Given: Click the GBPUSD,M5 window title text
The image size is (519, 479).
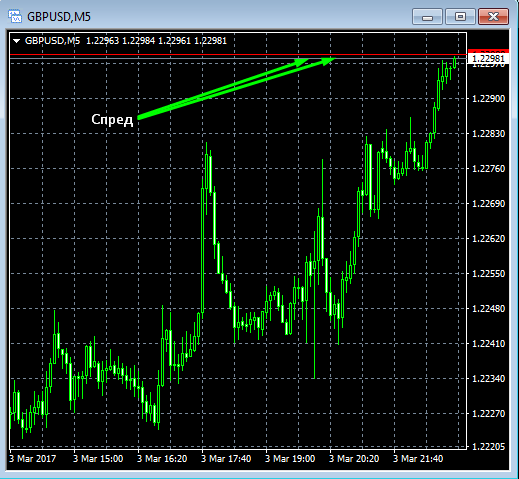Looking at the screenshot, I should tap(59, 17).
